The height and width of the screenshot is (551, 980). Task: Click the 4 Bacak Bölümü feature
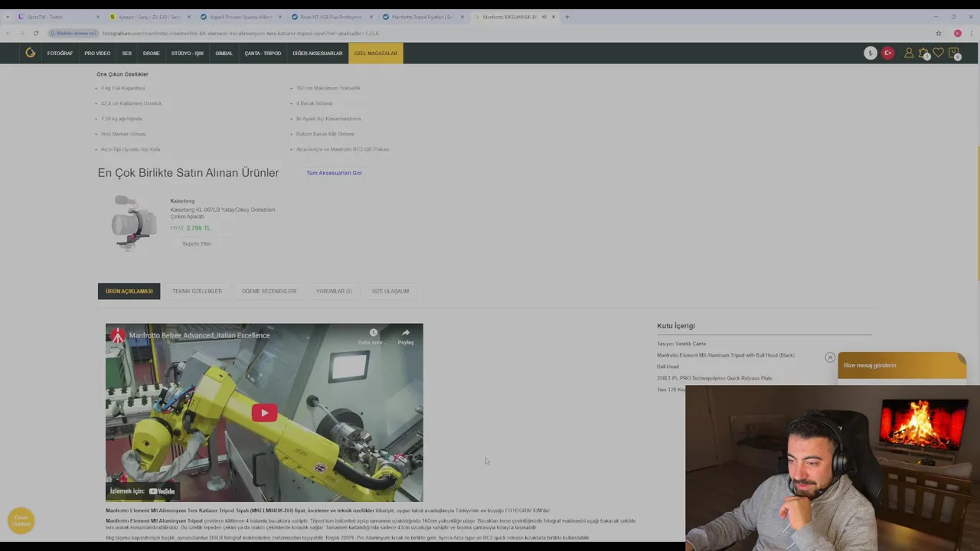[315, 103]
